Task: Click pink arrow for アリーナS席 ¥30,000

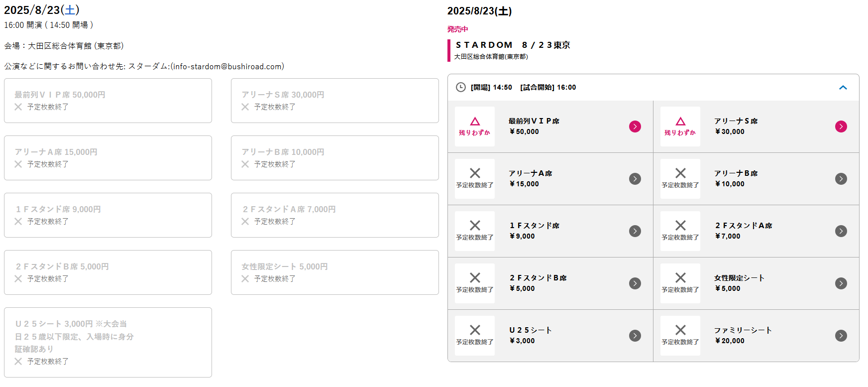Action: click(x=841, y=127)
